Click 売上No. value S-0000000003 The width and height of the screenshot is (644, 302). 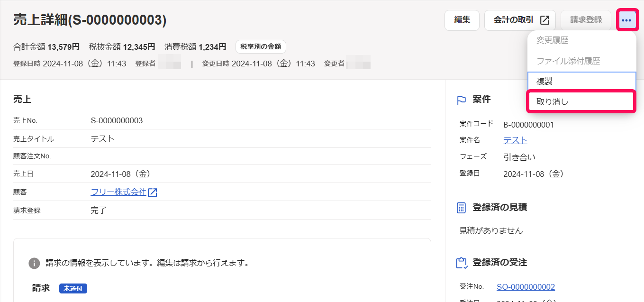tap(117, 120)
